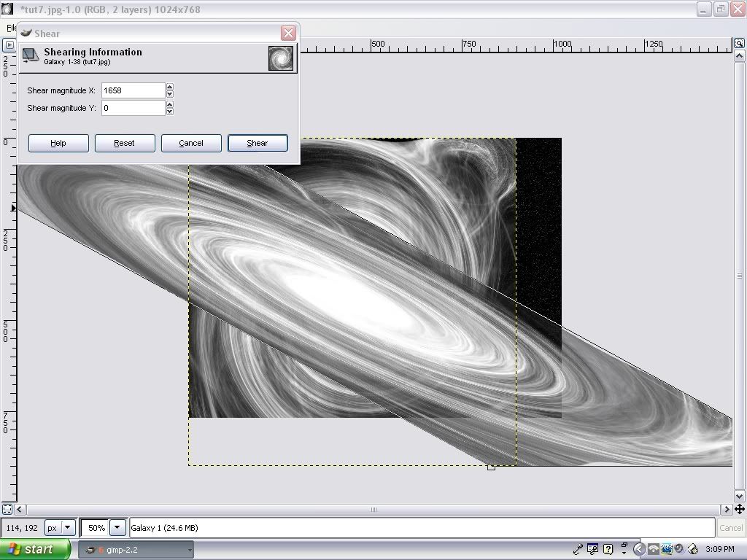Click the wireless network tray icon

click(654, 549)
